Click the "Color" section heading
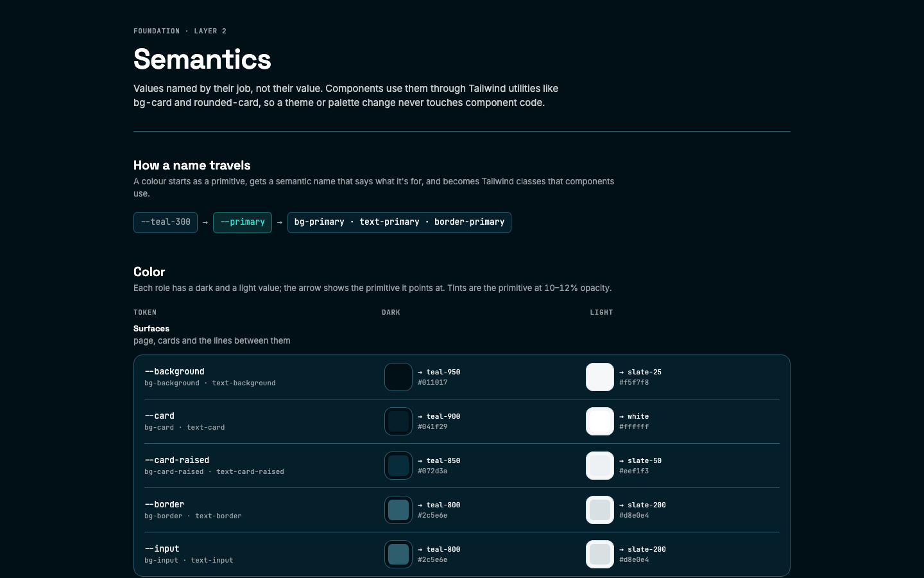 [150, 272]
